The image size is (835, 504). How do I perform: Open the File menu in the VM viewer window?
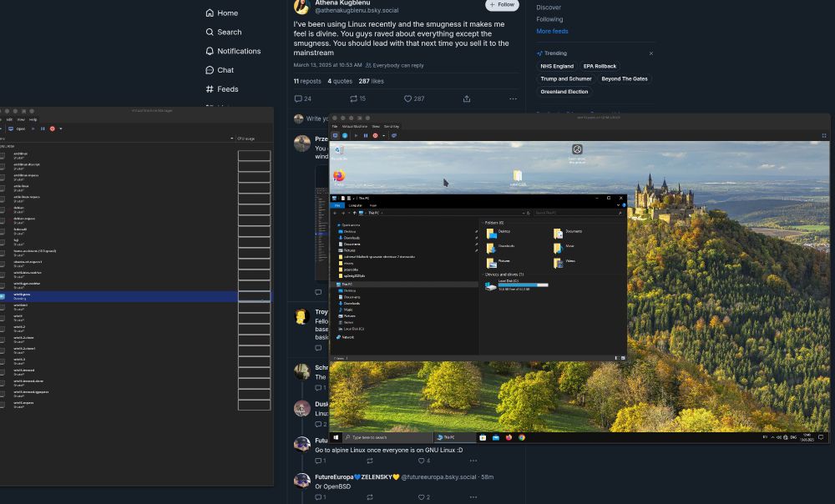point(335,127)
